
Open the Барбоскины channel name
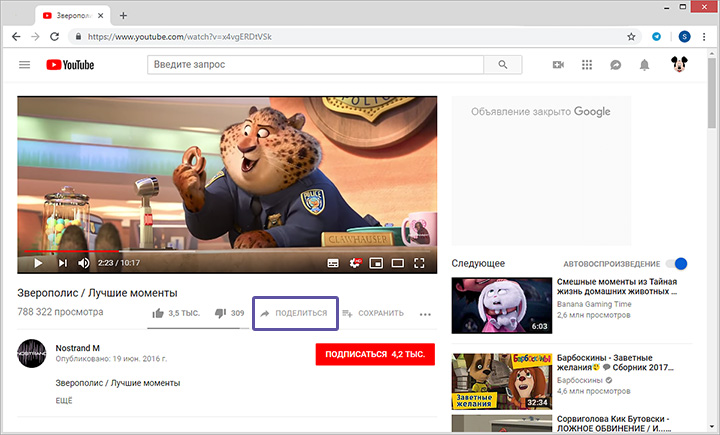coord(579,380)
